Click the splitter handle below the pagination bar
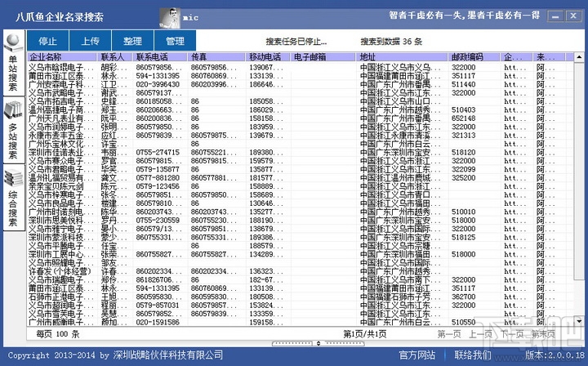 [x=318, y=343]
